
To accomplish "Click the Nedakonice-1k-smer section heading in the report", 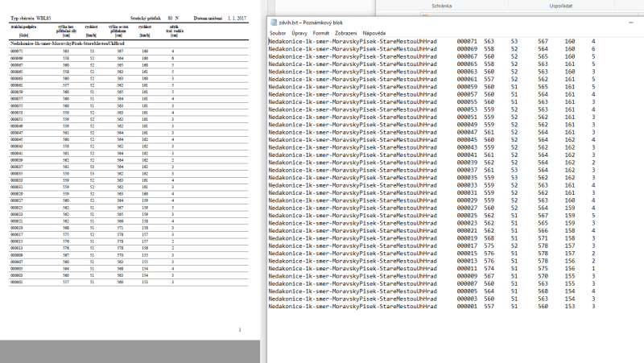I will (68, 43).
